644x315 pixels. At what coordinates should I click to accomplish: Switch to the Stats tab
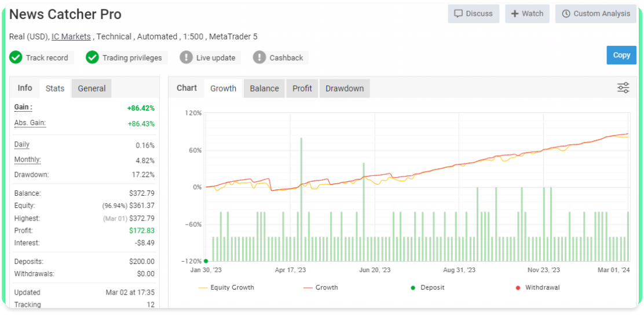point(55,89)
